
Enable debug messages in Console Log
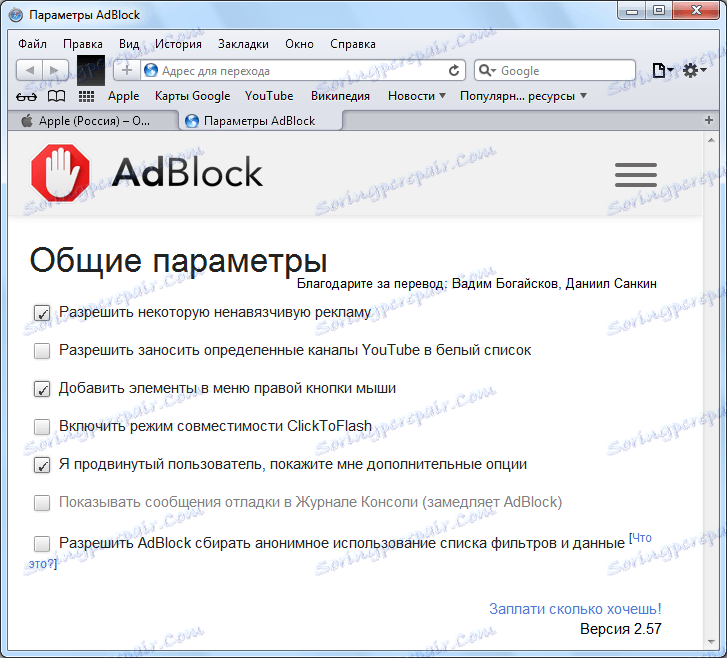point(42,503)
